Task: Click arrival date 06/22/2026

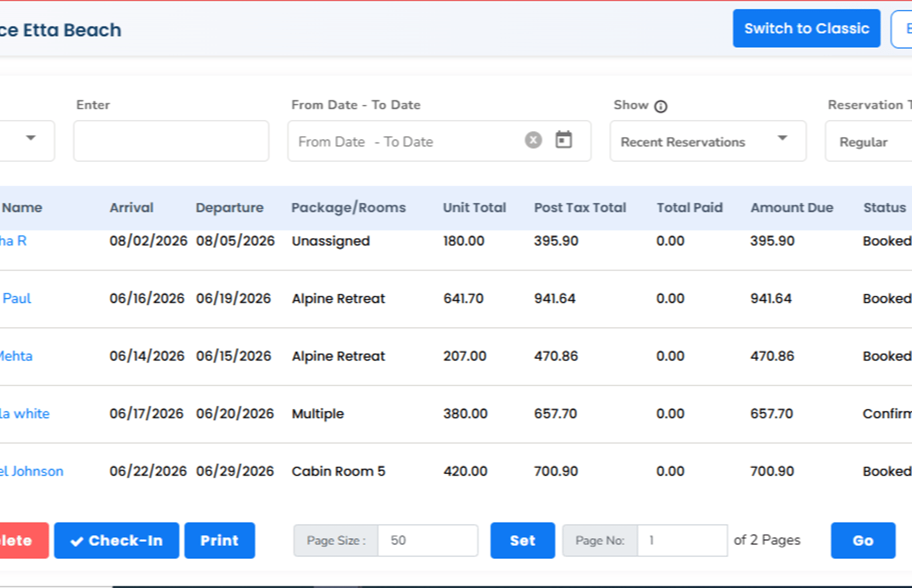Action: click(148, 471)
